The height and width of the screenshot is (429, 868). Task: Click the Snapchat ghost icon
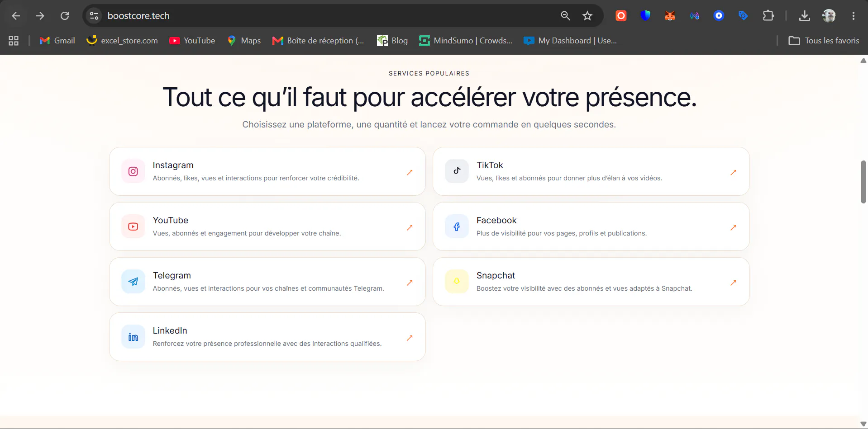pos(457,282)
